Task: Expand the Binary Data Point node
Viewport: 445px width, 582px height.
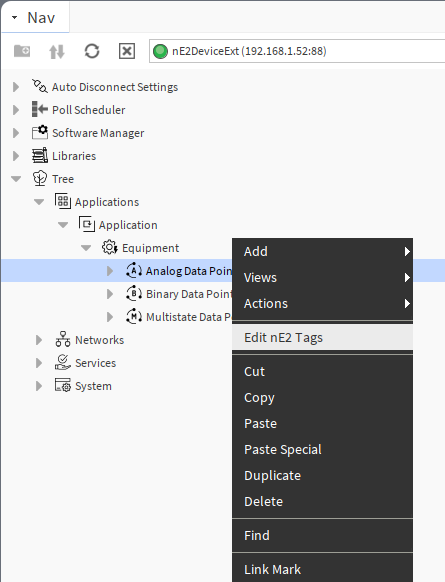Action: [x=109, y=294]
